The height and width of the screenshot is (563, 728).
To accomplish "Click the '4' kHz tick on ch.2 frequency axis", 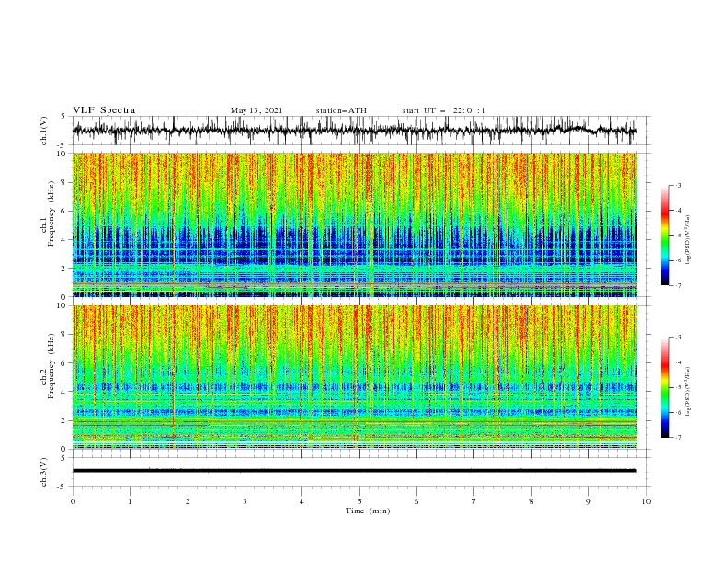I will (x=64, y=392).
